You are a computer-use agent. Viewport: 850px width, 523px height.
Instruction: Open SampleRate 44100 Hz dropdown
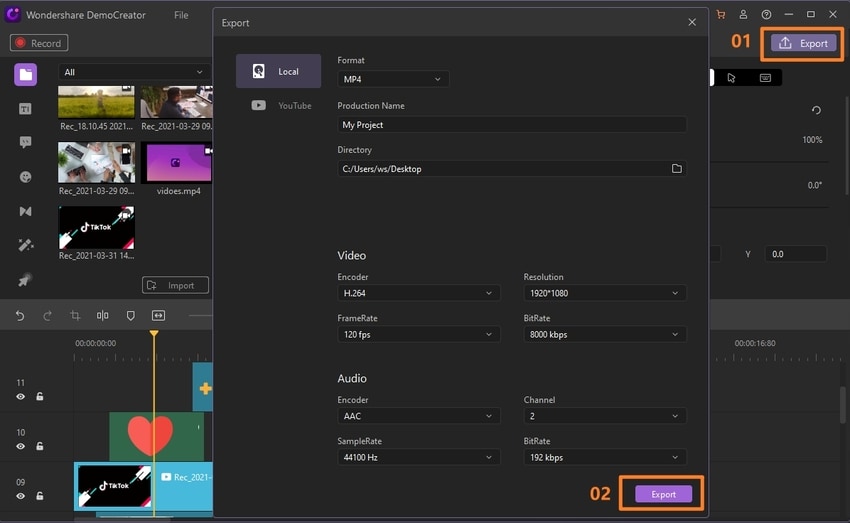coord(418,457)
